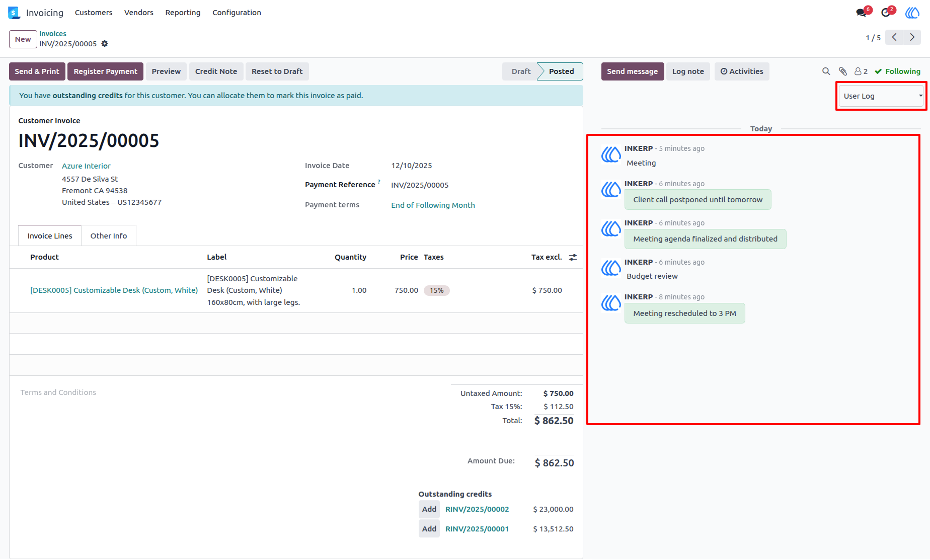This screenshot has width=930, height=560.
Task: Click the Log note button
Action: pos(688,71)
